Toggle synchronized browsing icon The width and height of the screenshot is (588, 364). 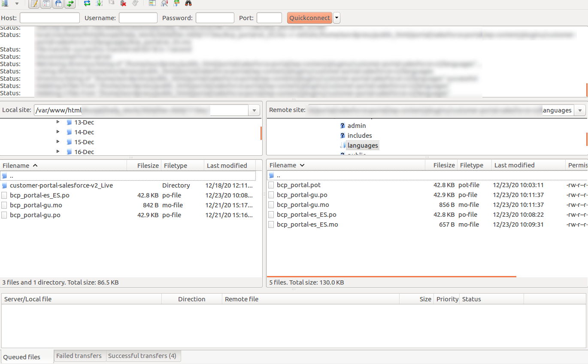[x=176, y=3]
